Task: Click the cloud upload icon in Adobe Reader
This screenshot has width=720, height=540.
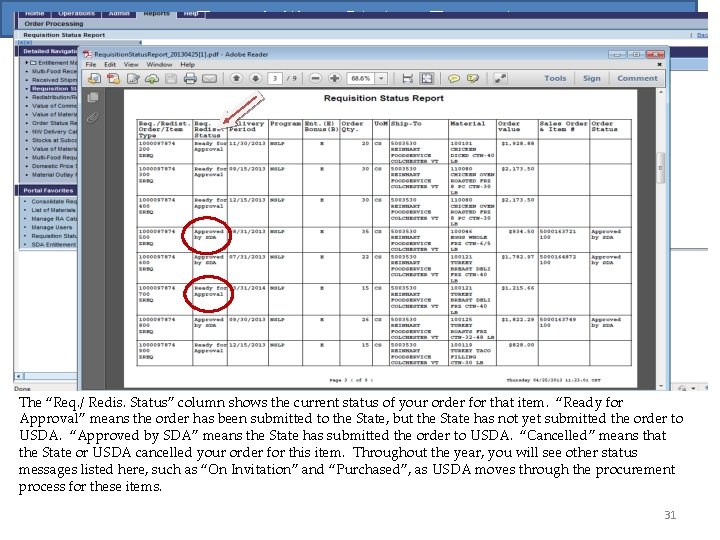Action: click(152, 79)
